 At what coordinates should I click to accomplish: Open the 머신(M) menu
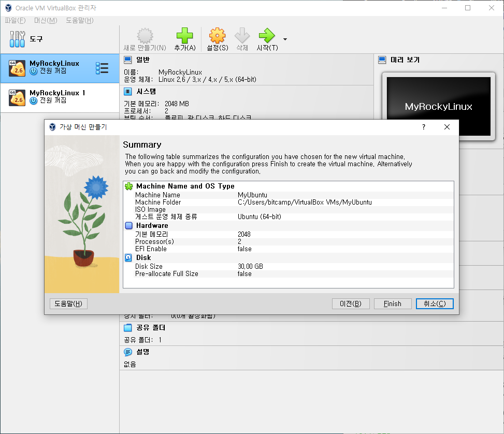[46, 21]
